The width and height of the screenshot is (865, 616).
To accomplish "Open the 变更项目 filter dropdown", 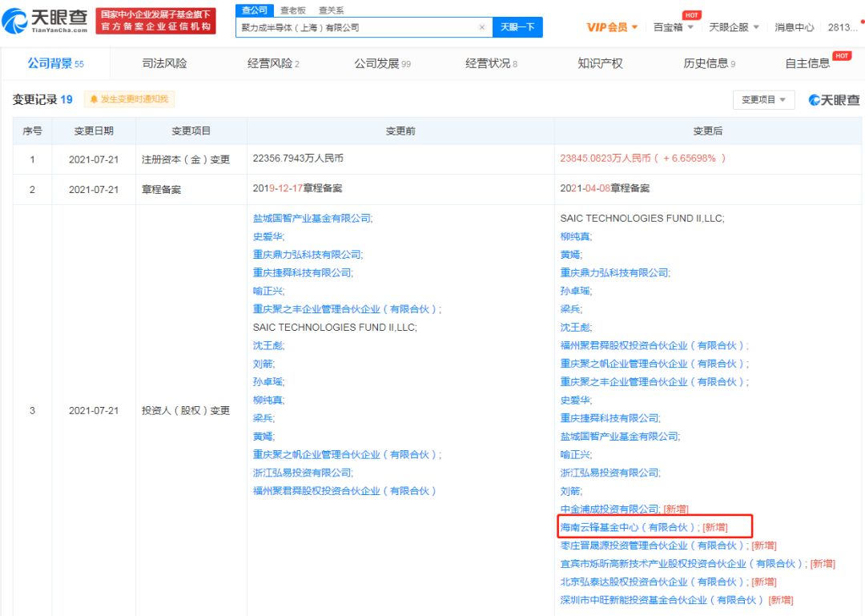I will coord(762,99).
